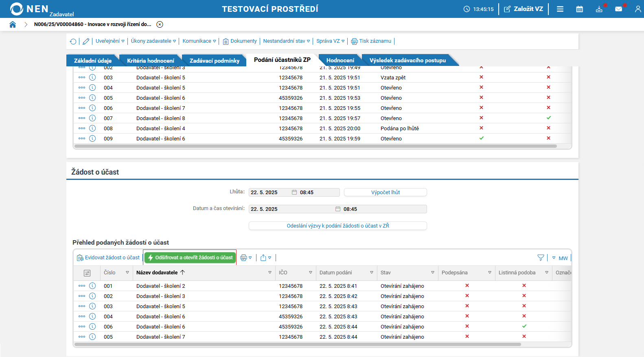Expand the Uveřejnění dropdown menu

pyautogui.click(x=110, y=41)
